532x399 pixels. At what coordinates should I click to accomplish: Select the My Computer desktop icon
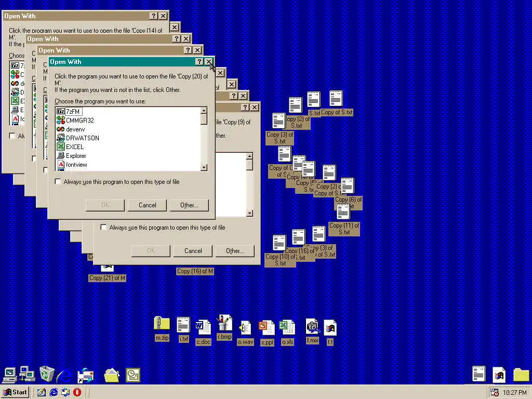tap(9, 375)
